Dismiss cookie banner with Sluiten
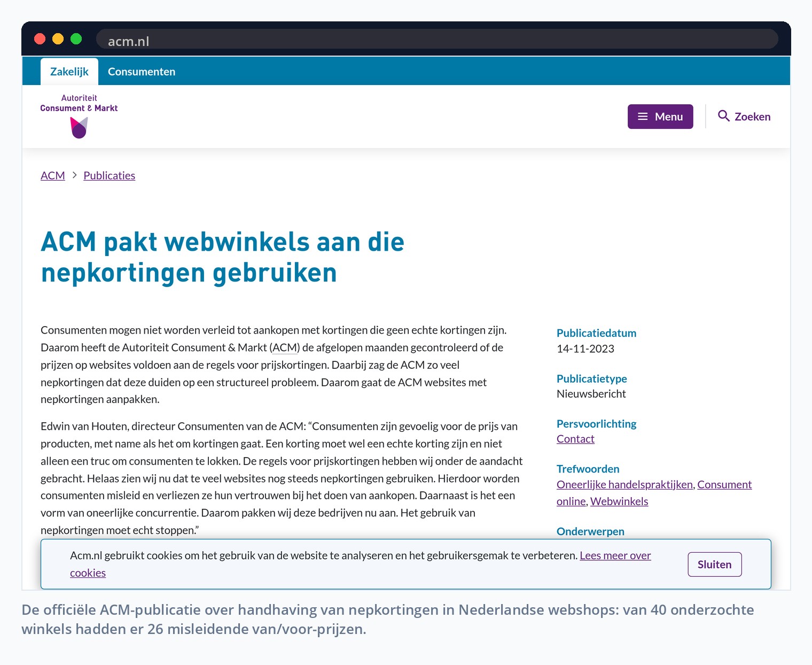The image size is (812, 665). pos(715,565)
